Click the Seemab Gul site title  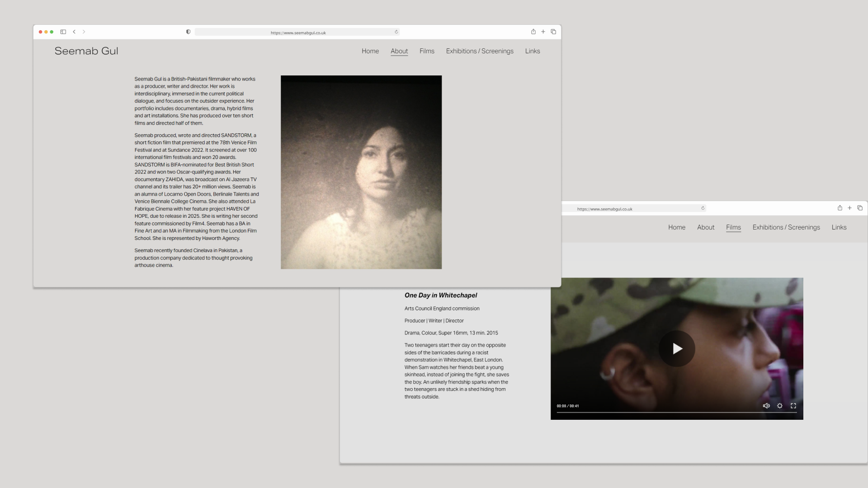point(86,51)
